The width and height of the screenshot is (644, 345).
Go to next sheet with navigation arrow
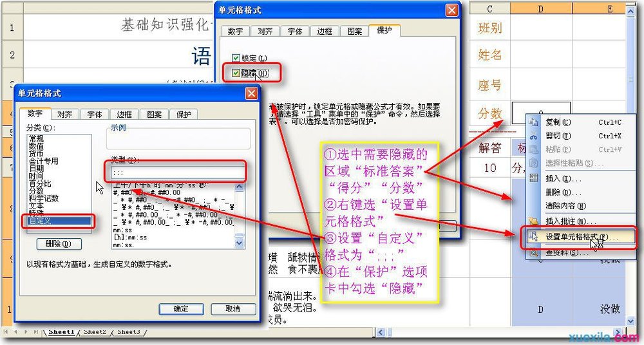pos(26,331)
